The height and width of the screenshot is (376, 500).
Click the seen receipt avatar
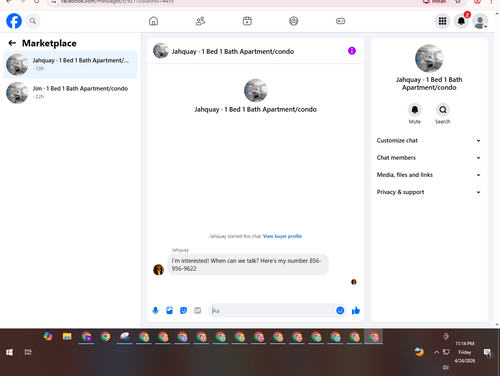pyautogui.click(x=354, y=282)
